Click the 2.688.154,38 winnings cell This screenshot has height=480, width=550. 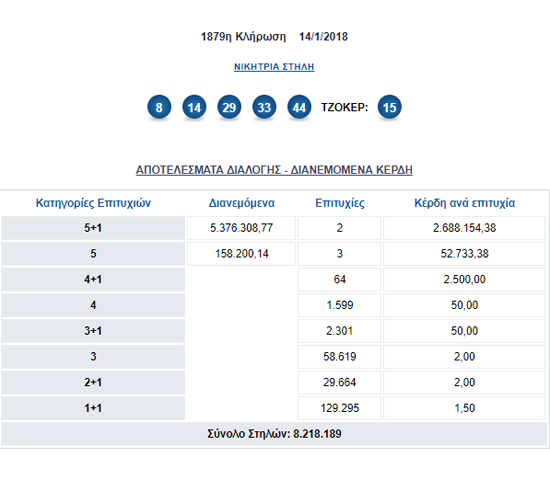coord(464,228)
